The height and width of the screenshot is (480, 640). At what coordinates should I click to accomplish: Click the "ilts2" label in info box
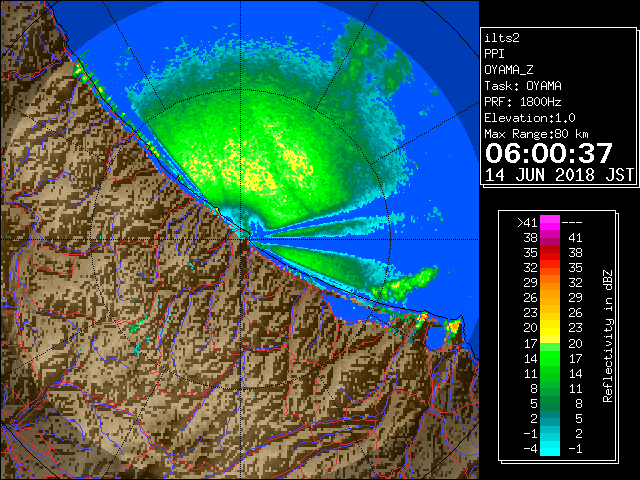pyautogui.click(x=502, y=38)
